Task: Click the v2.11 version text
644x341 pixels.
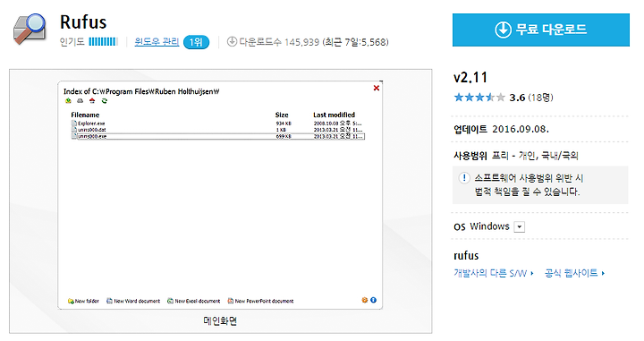Action: (470, 77)
